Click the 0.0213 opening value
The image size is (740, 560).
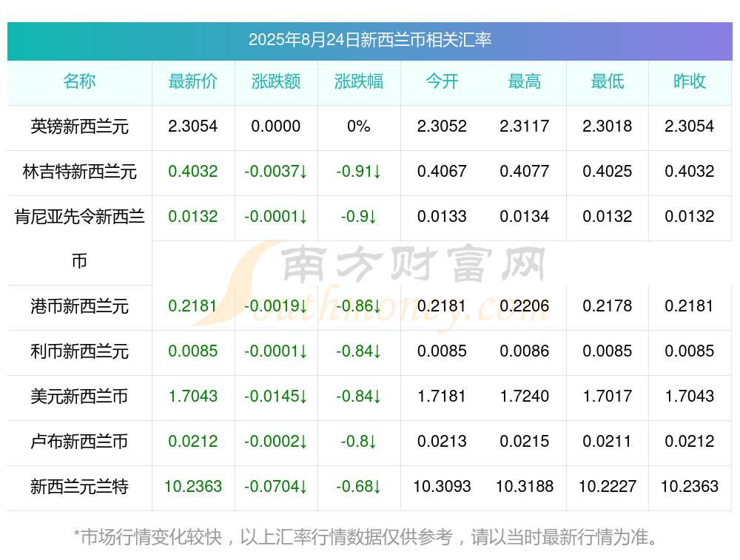click(x=442, y=441)
